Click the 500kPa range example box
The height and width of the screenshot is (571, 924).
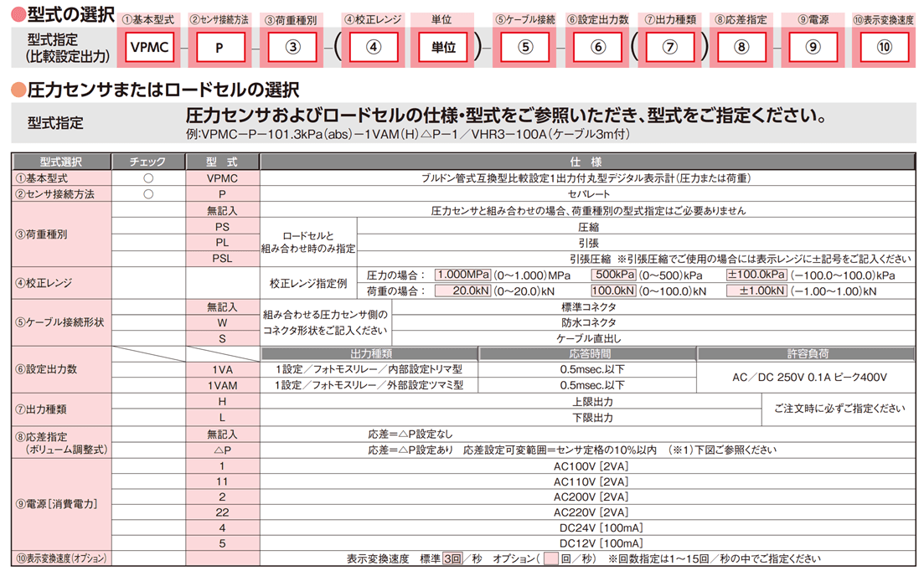(x=613, y=275)
